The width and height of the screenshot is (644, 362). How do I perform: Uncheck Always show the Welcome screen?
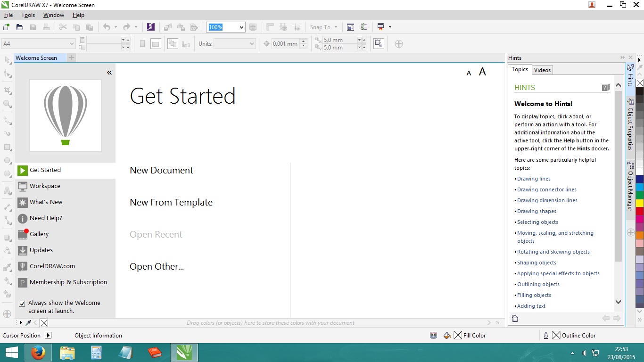[22, 304]
